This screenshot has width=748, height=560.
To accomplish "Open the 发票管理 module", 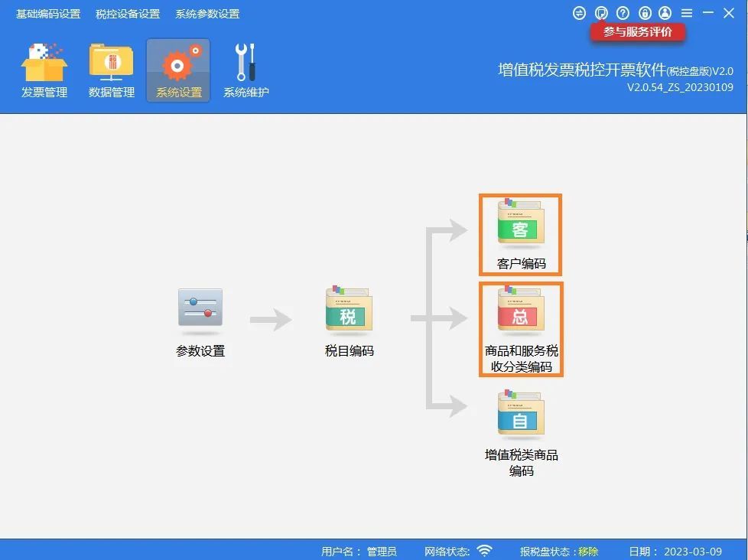I will point(44,70).
